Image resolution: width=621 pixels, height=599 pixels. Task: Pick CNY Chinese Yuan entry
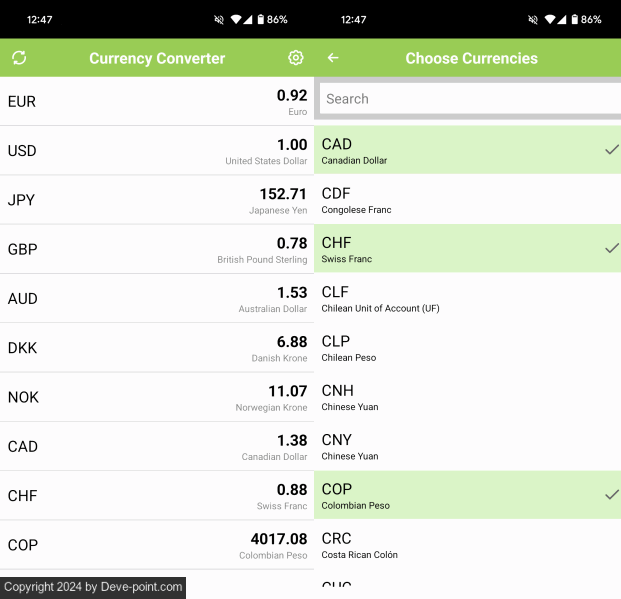click(x=467, y=446)
